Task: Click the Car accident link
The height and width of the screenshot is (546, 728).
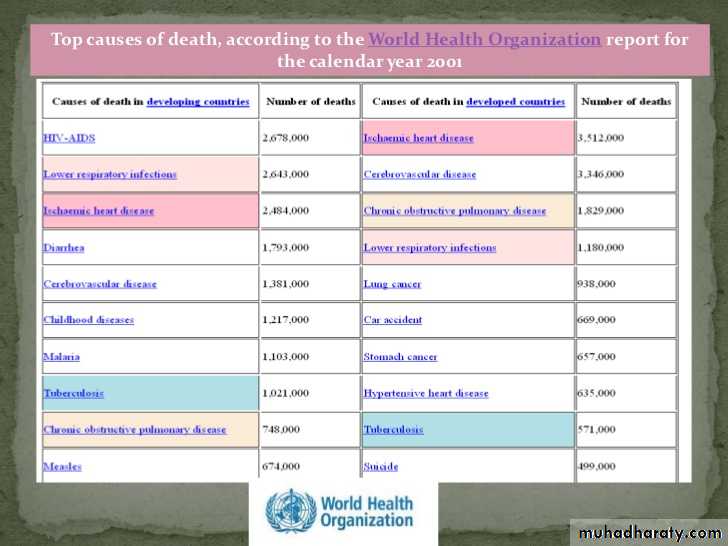Action: 392,320
